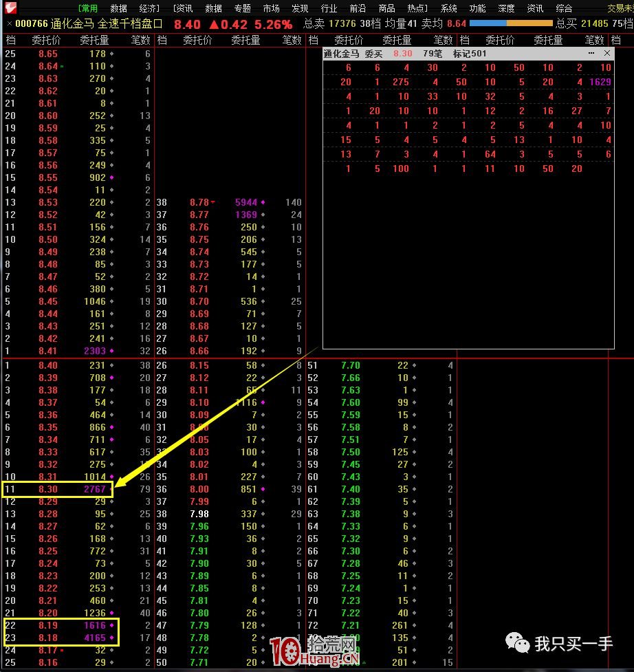Select buy price 7.40 at level 61
This screenshot has width=634, height=672.
351,489
